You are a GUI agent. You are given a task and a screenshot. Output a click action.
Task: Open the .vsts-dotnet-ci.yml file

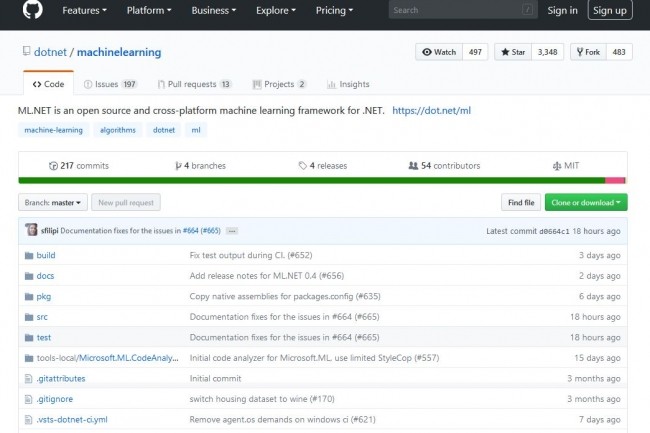tap(72, 420)
